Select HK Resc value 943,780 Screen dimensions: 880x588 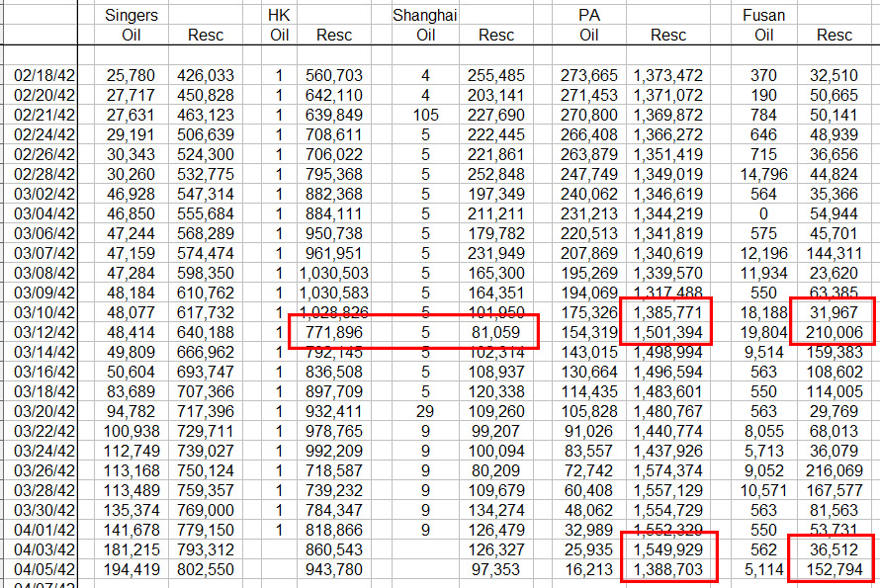tap(334, 569)
